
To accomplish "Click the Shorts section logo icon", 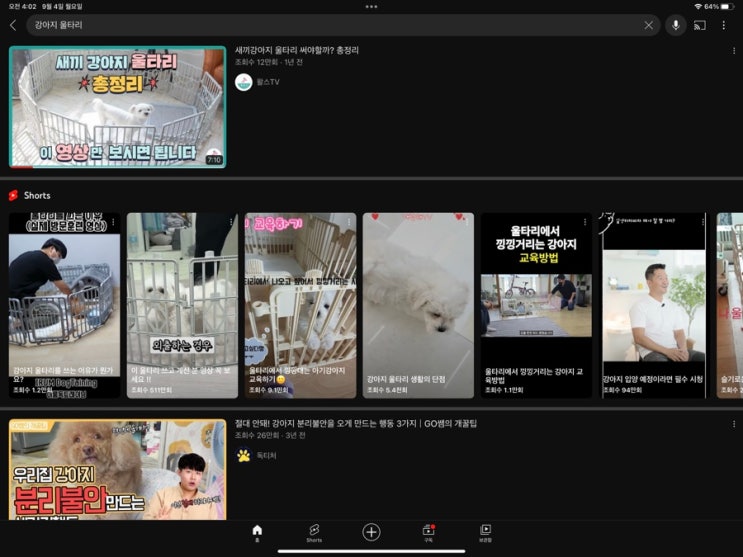I will [x=13, y=195].
